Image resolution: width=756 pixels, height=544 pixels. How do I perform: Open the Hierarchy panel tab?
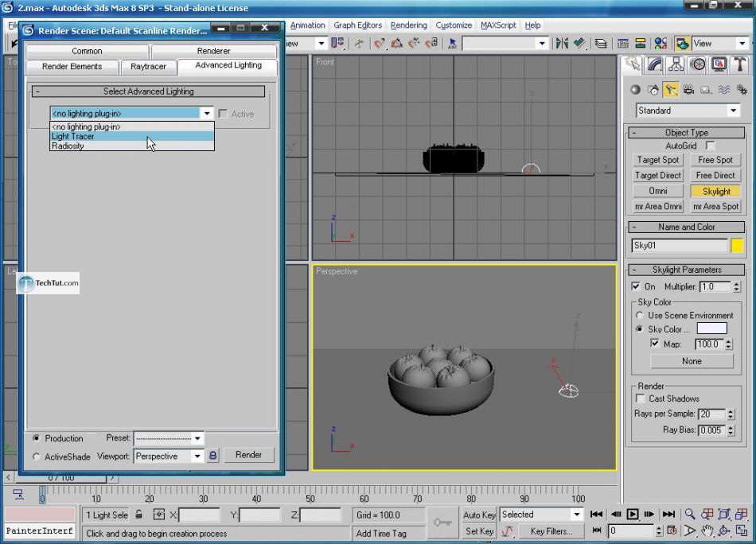pos(676,64)
